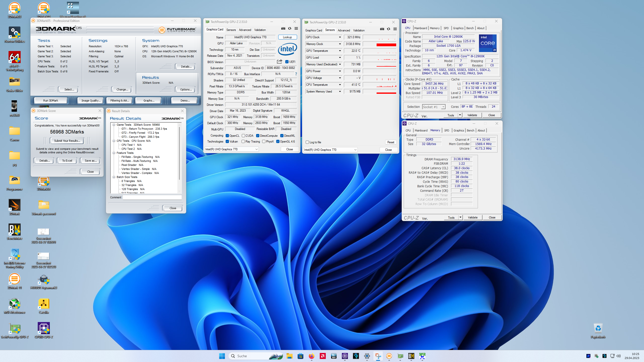Select the HWBOT Aquamark3 desktop icon
Image resolution: width=644 pixels, height=362 pixels.
(x=44, y=281)
